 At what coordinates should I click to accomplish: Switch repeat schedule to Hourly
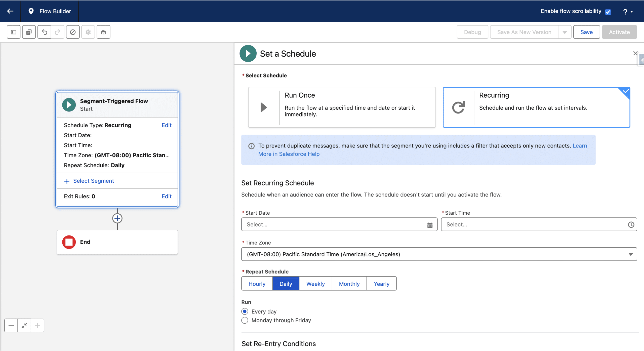[x=257, y=284]
